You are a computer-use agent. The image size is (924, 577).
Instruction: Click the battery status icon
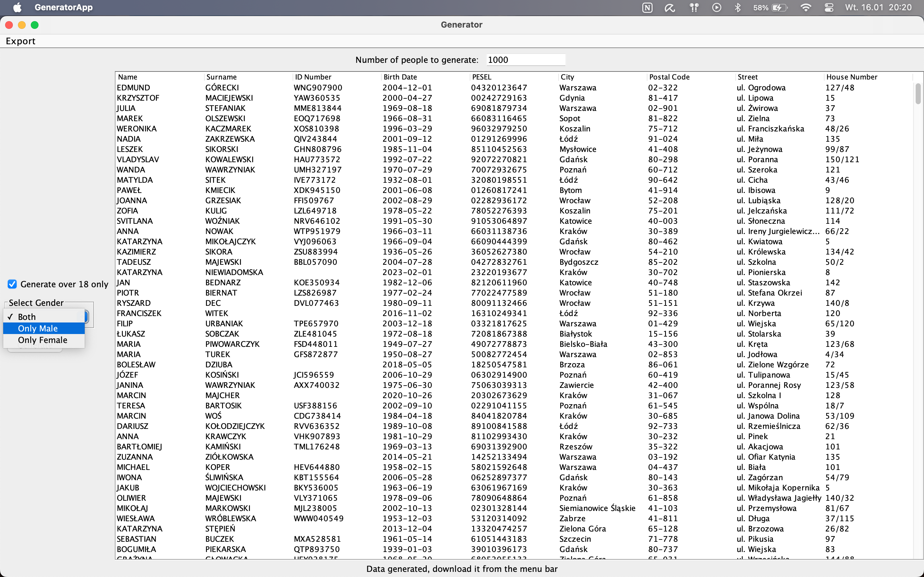pos(779,8)
